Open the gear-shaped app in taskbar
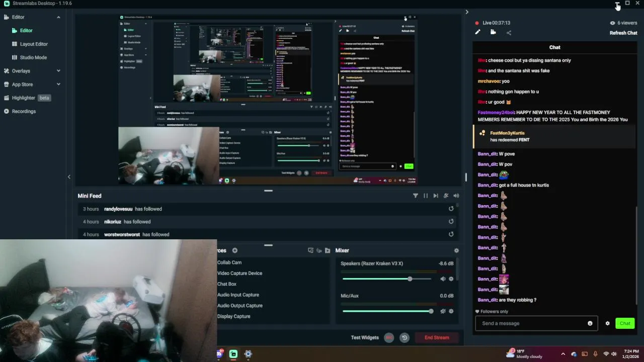 point(248,354)
